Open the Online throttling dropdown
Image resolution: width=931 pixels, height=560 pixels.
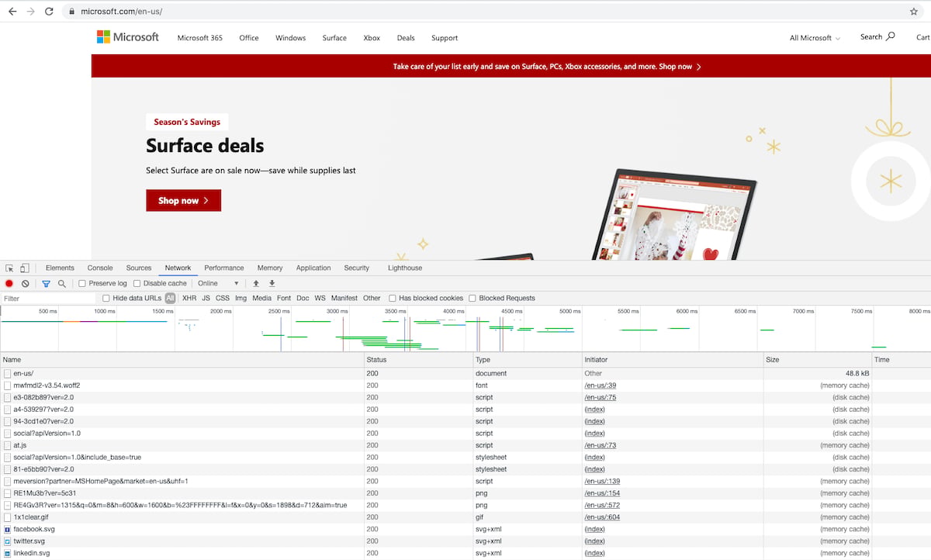pyautogui.click(x=218, y=284)
